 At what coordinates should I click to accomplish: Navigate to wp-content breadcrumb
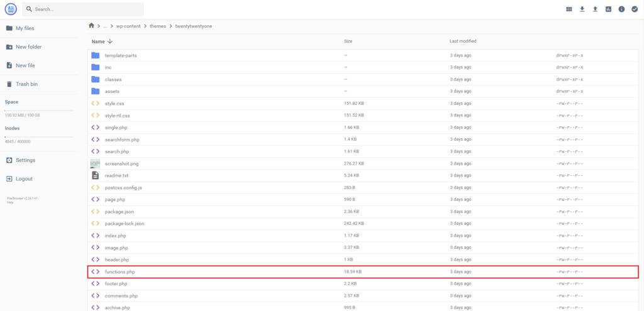tap(128, 26)
